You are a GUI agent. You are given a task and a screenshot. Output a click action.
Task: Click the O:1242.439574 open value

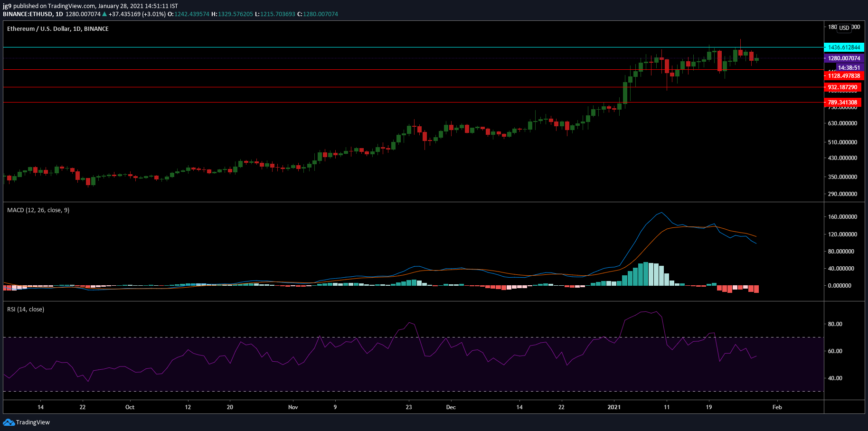pyautogui.click(x=189, y=14)
